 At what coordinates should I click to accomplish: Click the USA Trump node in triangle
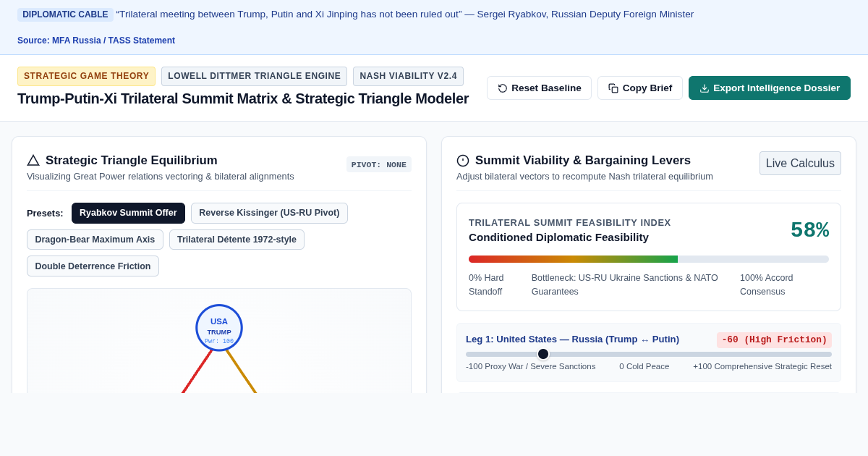point(219,328)
